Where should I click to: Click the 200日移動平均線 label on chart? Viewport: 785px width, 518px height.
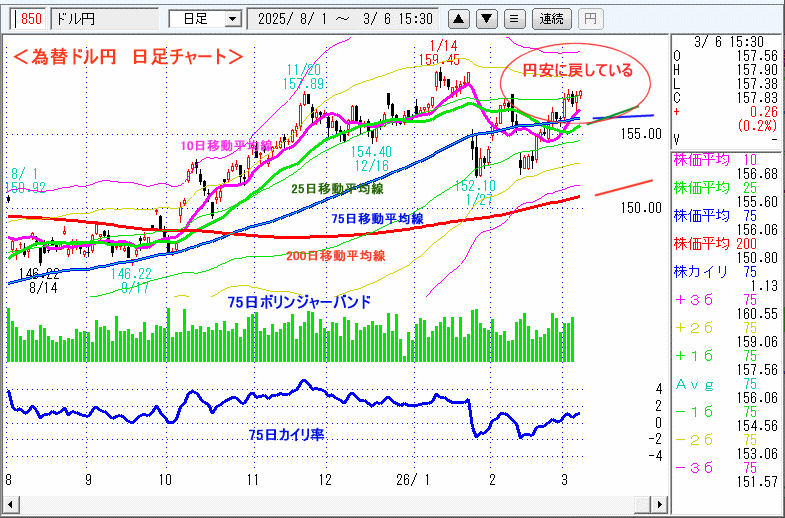click(335, 256)
